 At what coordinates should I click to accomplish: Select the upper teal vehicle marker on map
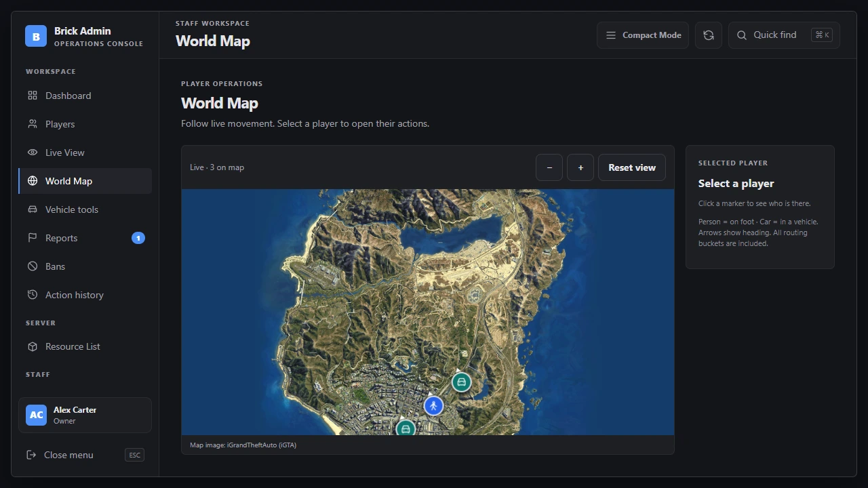(x=462, y=382)
